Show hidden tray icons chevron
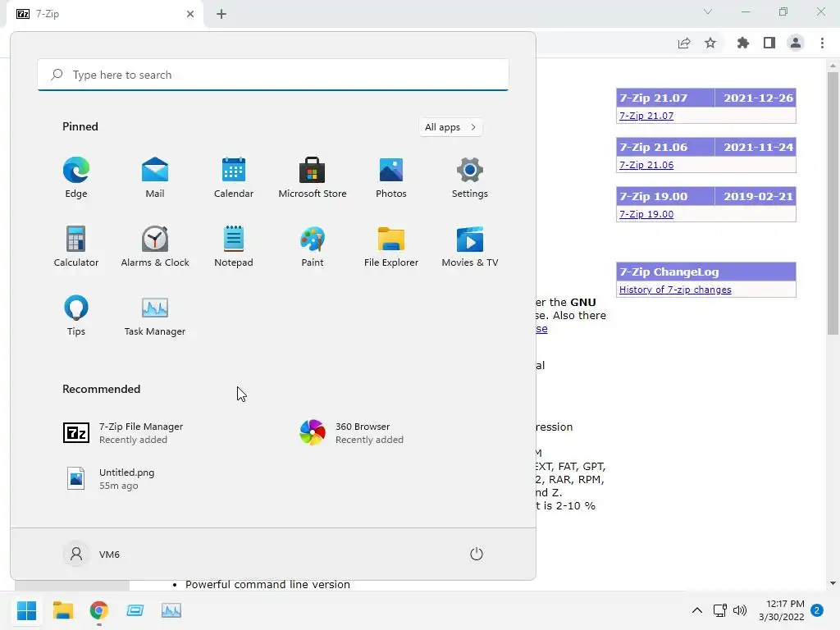This screenshot has width=840, height=630. 697,610
